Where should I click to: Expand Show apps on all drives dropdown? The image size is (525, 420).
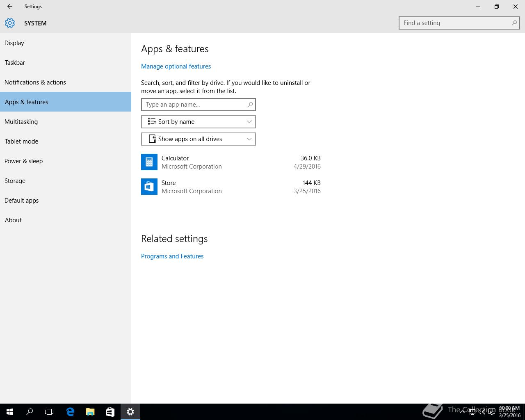199,139
